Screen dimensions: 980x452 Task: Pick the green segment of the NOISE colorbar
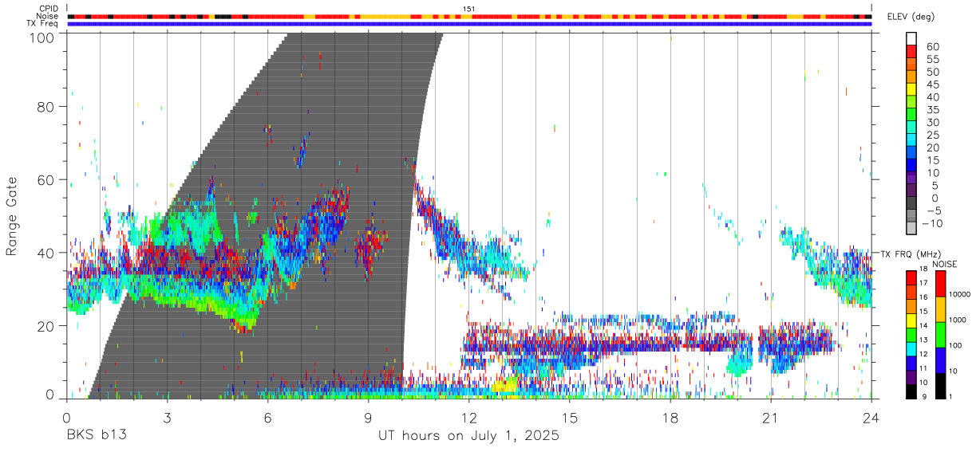click(939, 335)
